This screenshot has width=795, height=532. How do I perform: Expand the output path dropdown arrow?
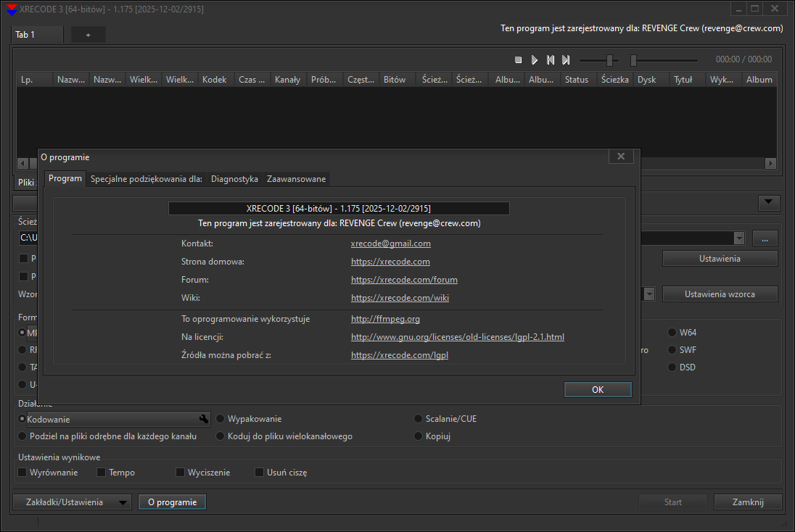tap(739, 238)
